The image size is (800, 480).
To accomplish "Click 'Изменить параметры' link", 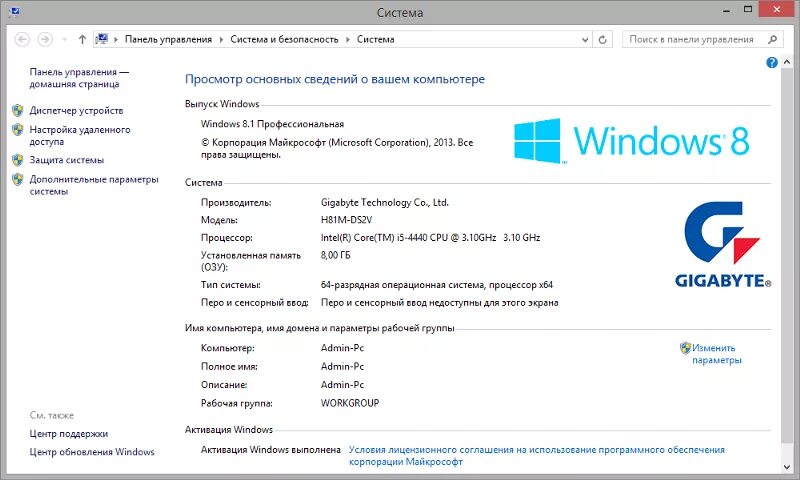I will [716, 354].
